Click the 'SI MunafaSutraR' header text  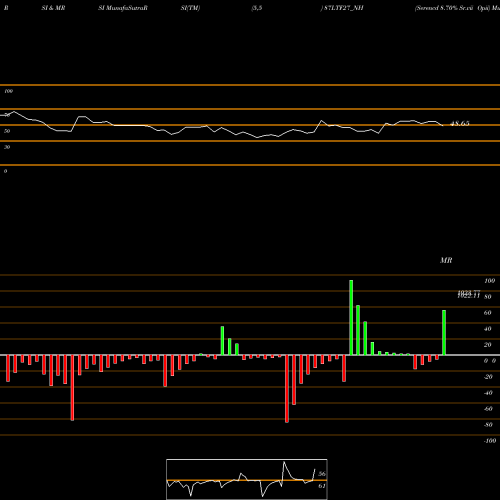[123, 8]
